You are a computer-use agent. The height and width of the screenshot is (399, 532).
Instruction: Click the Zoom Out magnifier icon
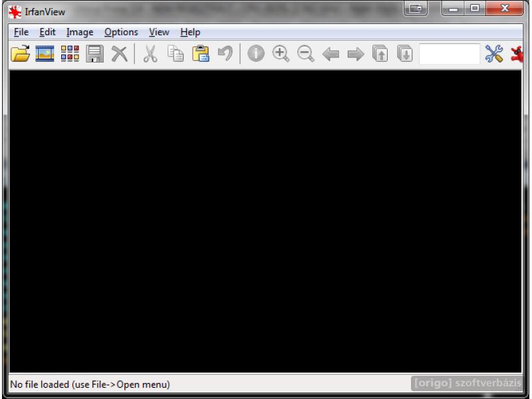click(306, 54)
